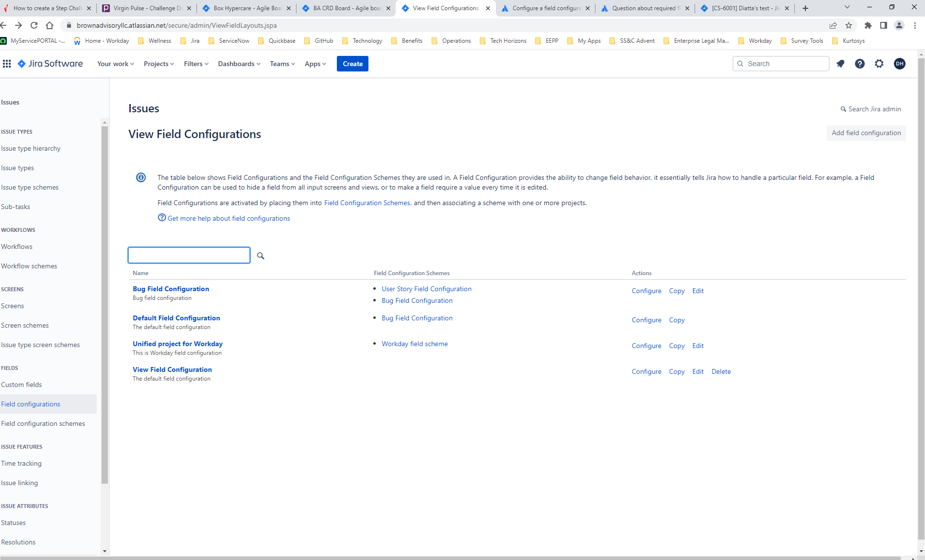Open the Jira app switcher grid icon
Viewport: 925px width, 560px height.
click(x=7, y=64)
